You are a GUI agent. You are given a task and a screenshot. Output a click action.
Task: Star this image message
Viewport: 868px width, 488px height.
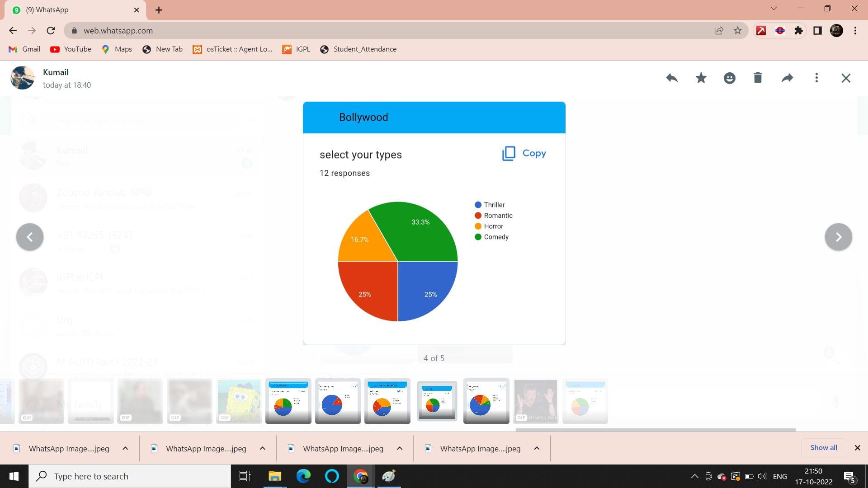[x=701, y=78]
